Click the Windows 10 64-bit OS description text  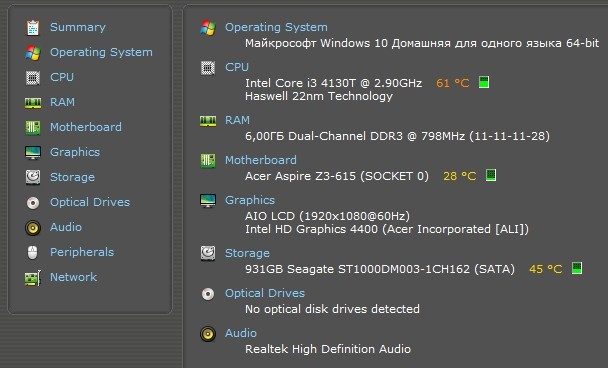(422, 43)
